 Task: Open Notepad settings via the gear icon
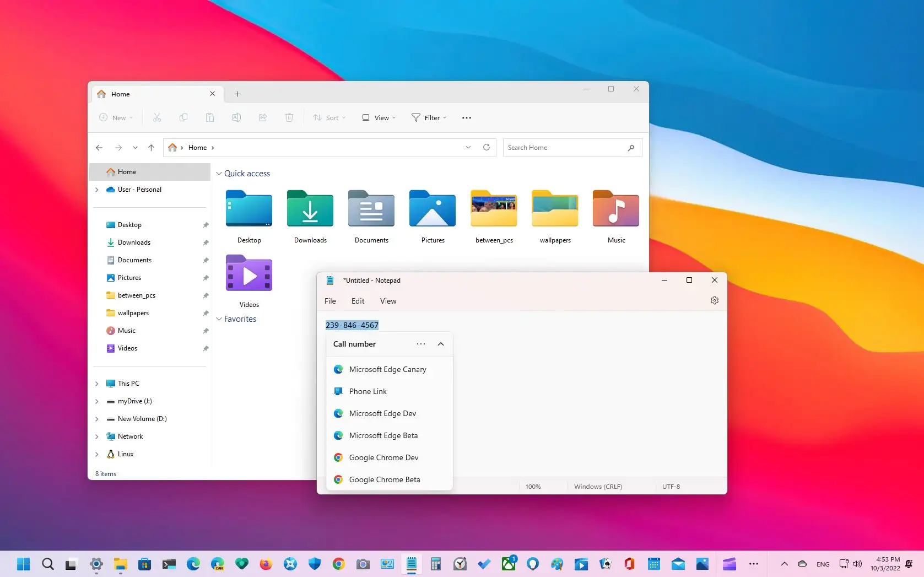coord(714,300)
